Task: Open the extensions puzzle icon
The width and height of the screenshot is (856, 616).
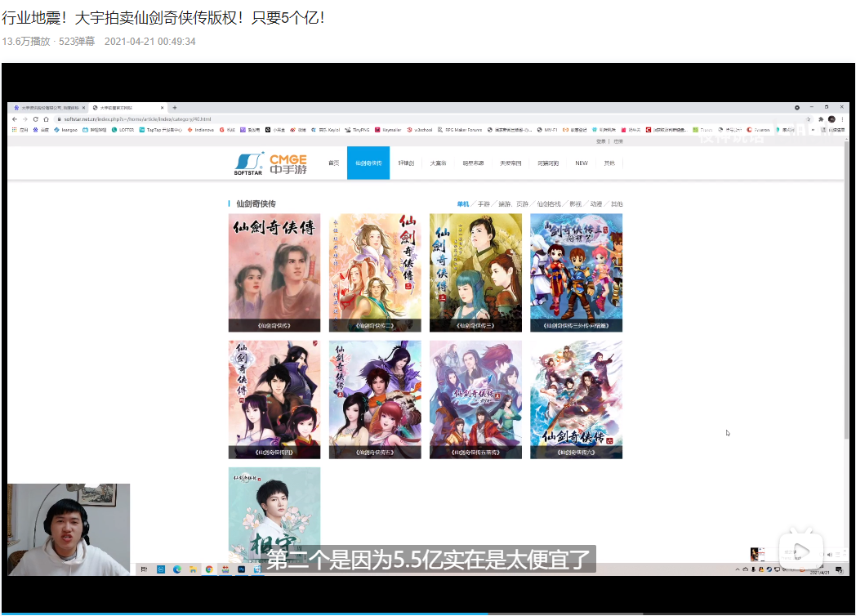Action: coord(821,119)
